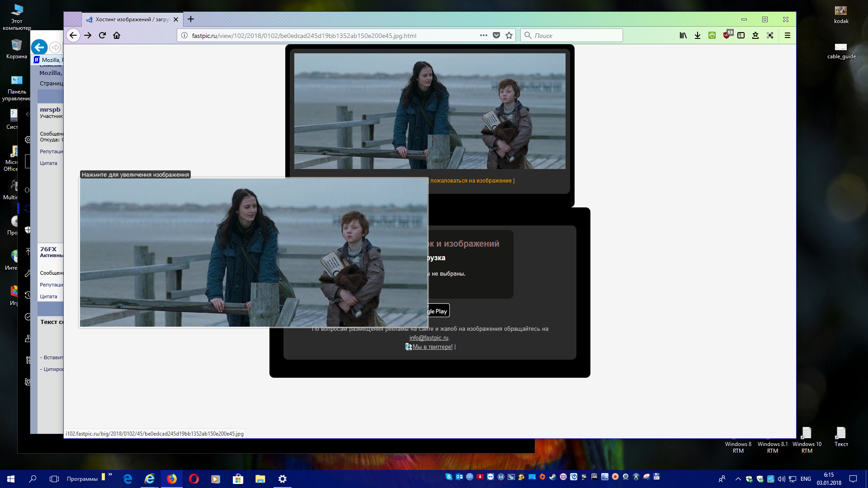The width and height of the screenshot is (868, 488).
Task: Select Windows 10 RTM desktop file
Action: click(x=807, y=440)
